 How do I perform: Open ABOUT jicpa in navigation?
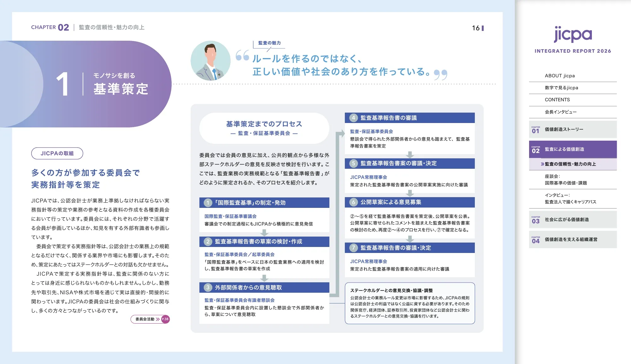tap(573, 76)
